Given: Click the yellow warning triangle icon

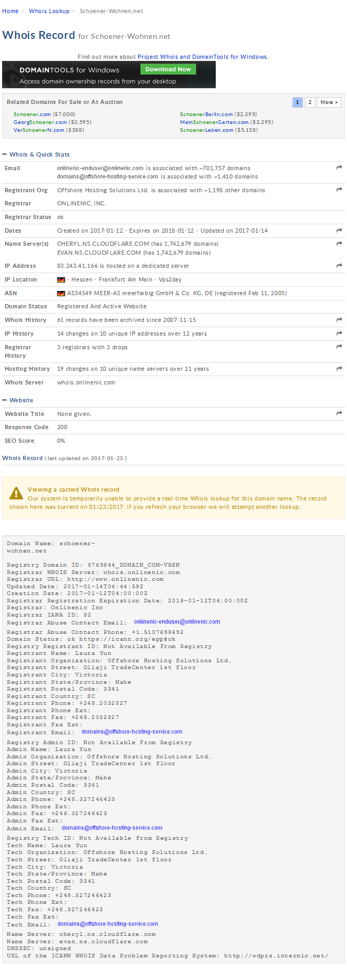Looking at the screenshot, I should 16,493.
